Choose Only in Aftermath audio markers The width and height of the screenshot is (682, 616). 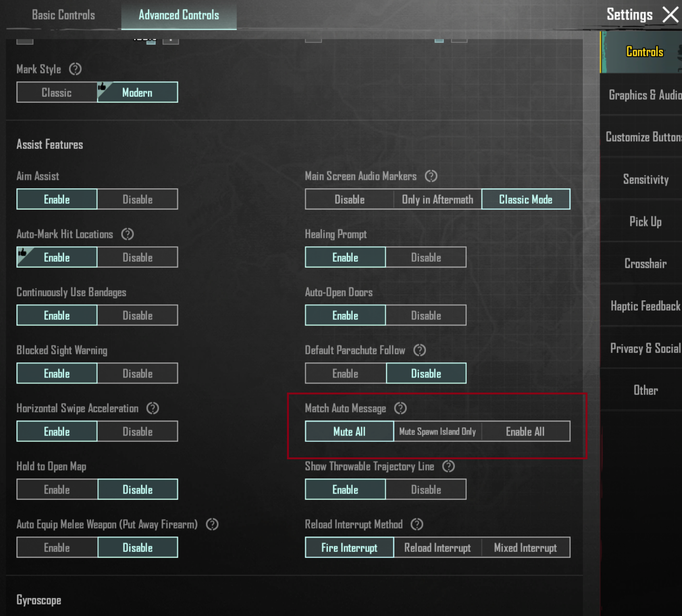(437, 199)
